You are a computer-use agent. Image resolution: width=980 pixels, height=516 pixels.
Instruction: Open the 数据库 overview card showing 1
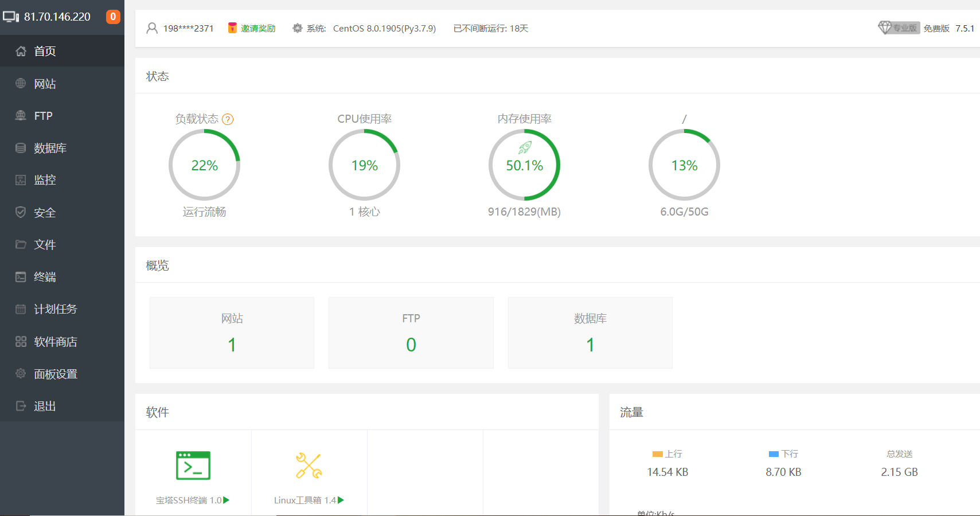(590, 333)
